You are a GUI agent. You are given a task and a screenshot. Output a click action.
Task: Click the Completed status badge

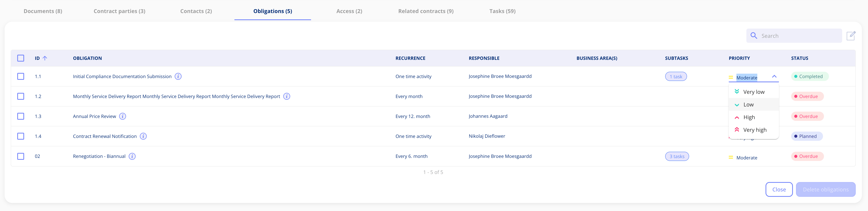coord(810,76)
